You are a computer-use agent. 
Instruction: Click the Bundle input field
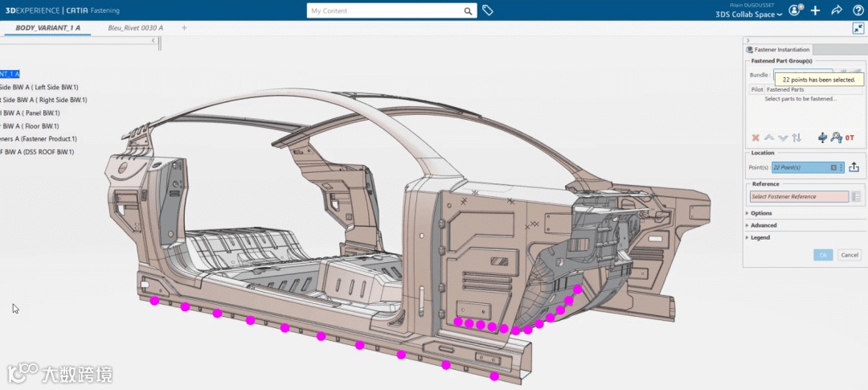803,74
